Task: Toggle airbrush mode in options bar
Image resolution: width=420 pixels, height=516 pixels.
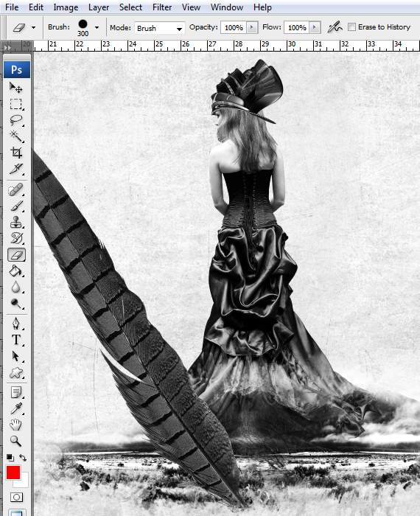Action: [x=335, y=27]
